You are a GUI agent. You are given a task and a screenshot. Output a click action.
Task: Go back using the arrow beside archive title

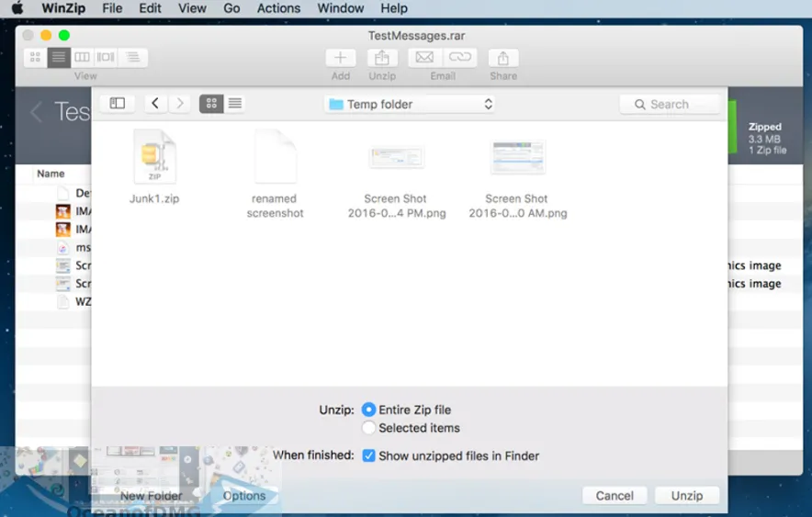(x=36, y=112)
